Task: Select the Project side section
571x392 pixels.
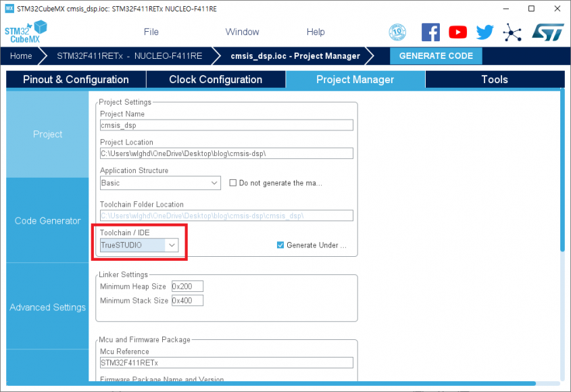Action: pyautogui.click(x=47, y=134)
